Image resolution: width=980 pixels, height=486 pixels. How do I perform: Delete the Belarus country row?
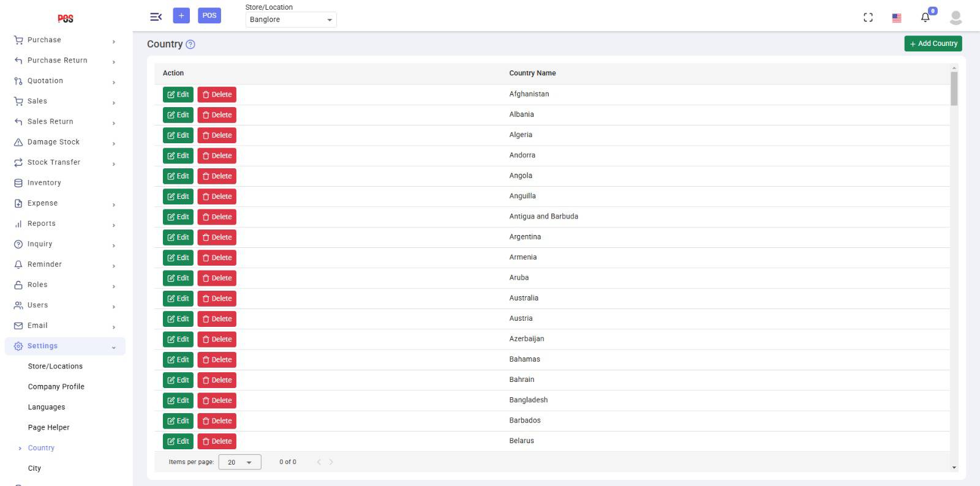click(217, 441)
